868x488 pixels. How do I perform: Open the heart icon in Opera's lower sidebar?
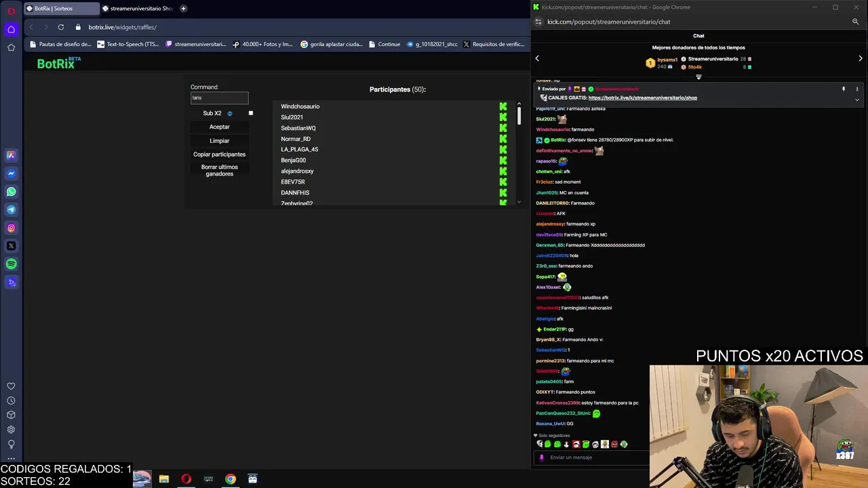point(11,386)
